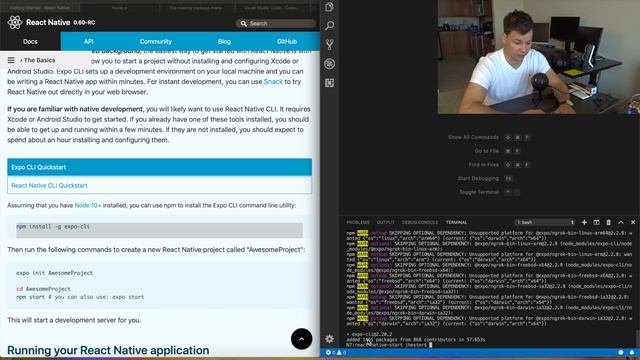Open the Manage gear in activity bar
The width and height of the screenshot is (640, 360).
(329, 339)
